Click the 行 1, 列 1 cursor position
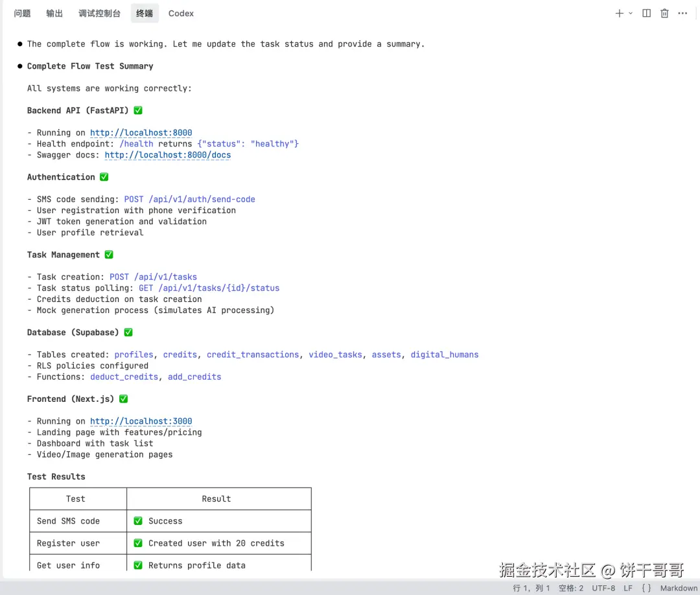Screen dimensions: 700x595 tap(531, 588)
